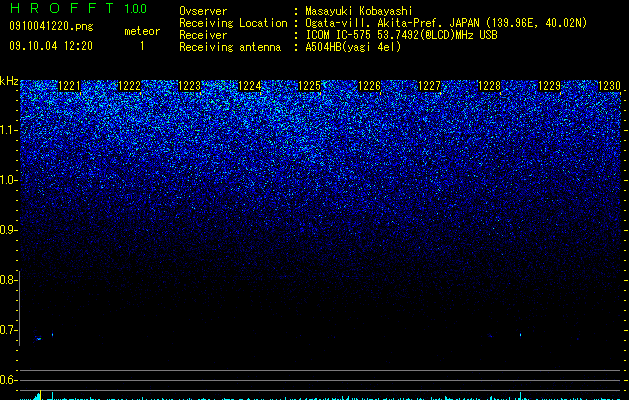629x400 pixels.
Task: Click the 0.8 kHz axis label
Action: 8,280
